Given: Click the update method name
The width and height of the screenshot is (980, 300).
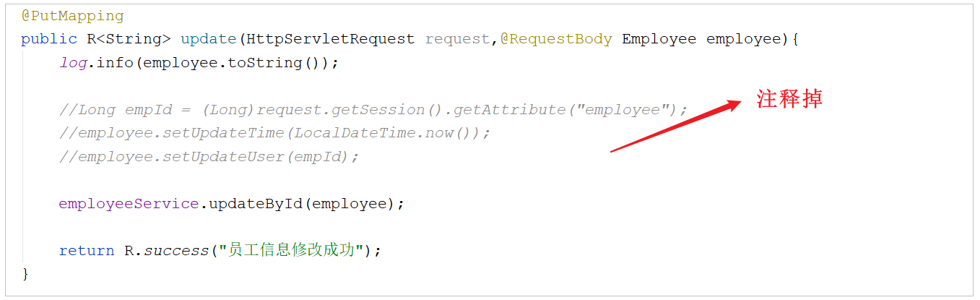Looking at the screenshot, I should pos(208,39).
